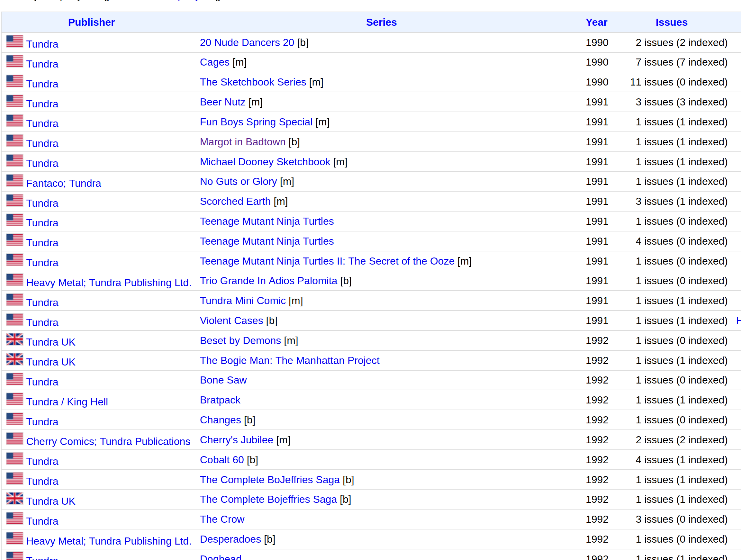Open the Cobalt 60 series link
This screenshot has height=560, width=741.
click(x=222, y=460)
